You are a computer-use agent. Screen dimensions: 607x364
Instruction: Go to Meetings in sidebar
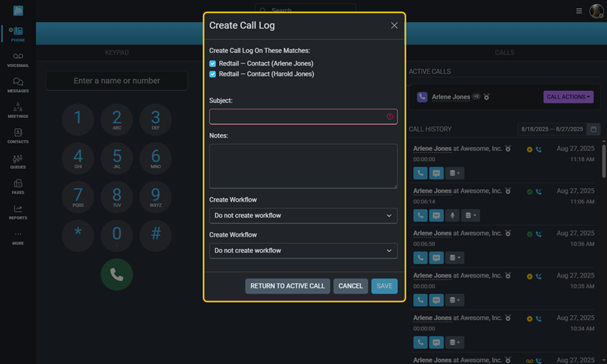tap(18, 110)
